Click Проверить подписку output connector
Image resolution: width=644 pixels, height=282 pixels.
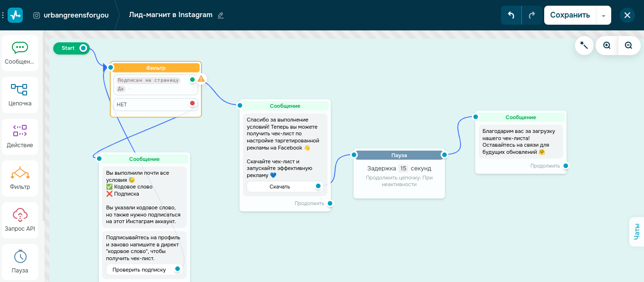click(x=178, y=269)
